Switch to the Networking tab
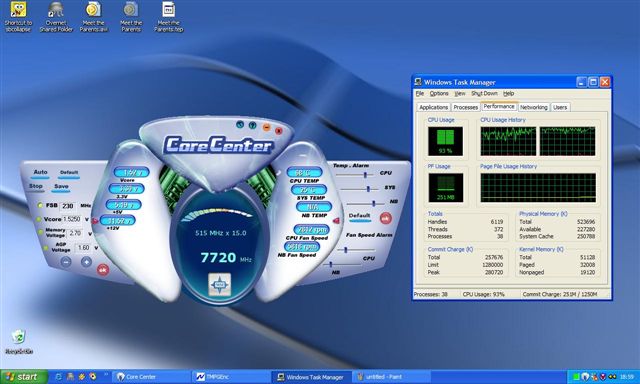This screenshot has height=384, width=640. click(533, 107)
